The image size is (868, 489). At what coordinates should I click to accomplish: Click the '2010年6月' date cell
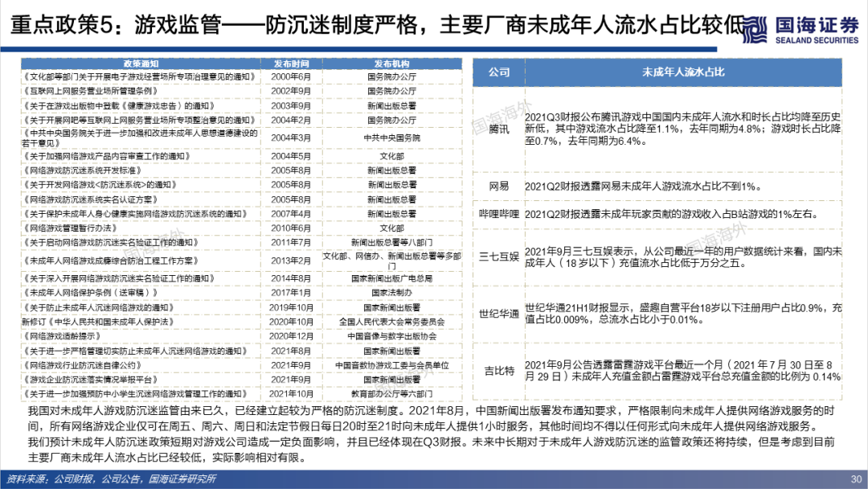point(291,228)
